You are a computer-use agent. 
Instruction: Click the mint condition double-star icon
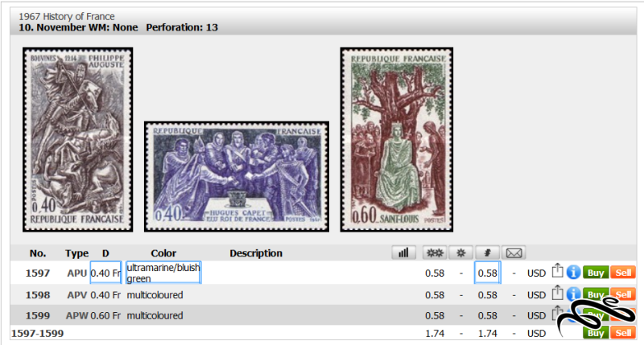point(435,253)
